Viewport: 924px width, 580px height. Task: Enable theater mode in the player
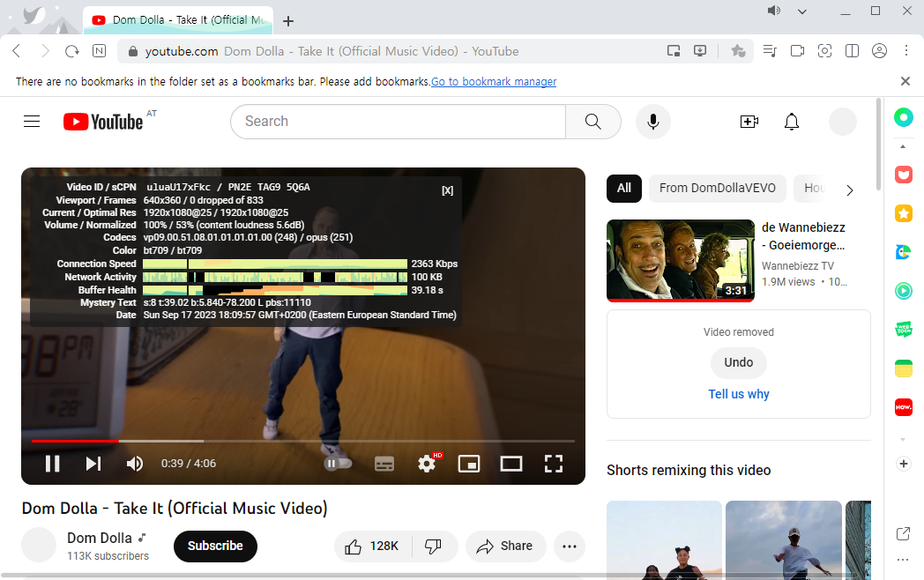510,464
